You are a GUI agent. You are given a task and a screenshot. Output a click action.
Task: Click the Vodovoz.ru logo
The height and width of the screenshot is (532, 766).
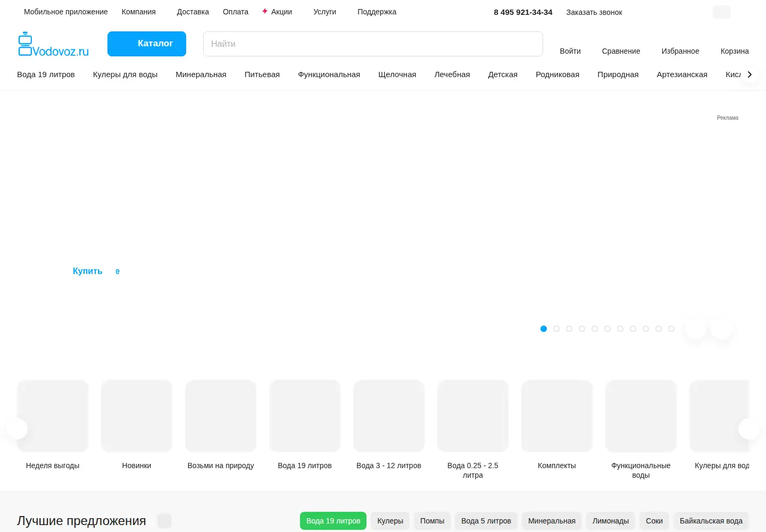click(54, 44)
